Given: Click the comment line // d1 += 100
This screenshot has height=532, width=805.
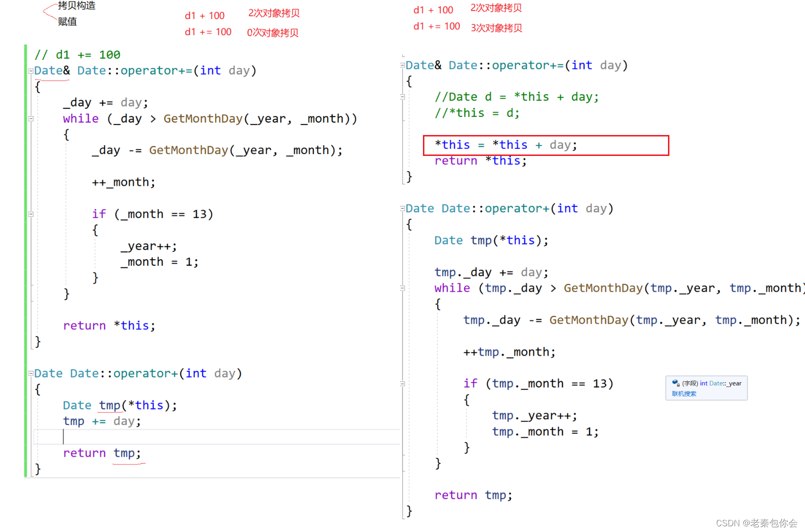Looking at the screenshot, I should 77,55.
